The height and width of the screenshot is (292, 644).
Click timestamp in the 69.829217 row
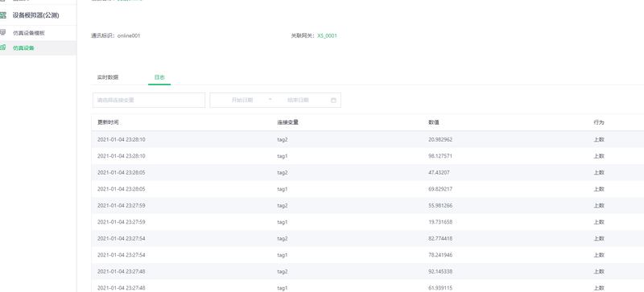(122, 189)
